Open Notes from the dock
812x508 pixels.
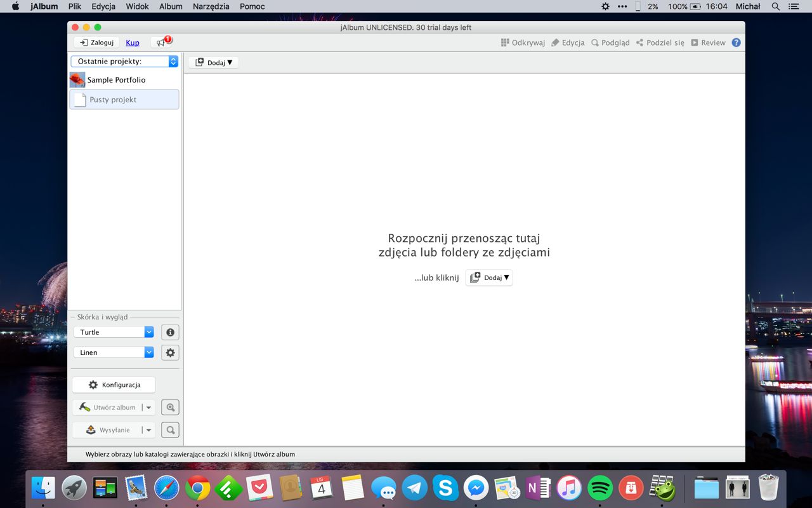[353, 488]
